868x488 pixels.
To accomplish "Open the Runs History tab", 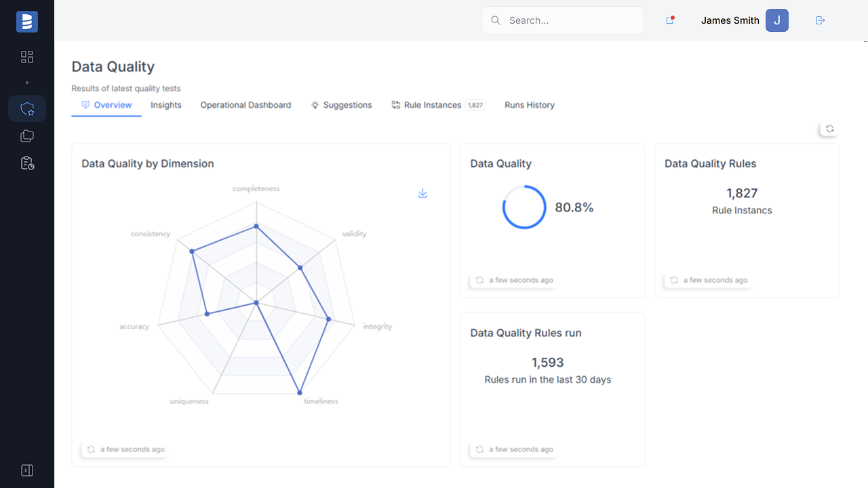I will [530, 105].
